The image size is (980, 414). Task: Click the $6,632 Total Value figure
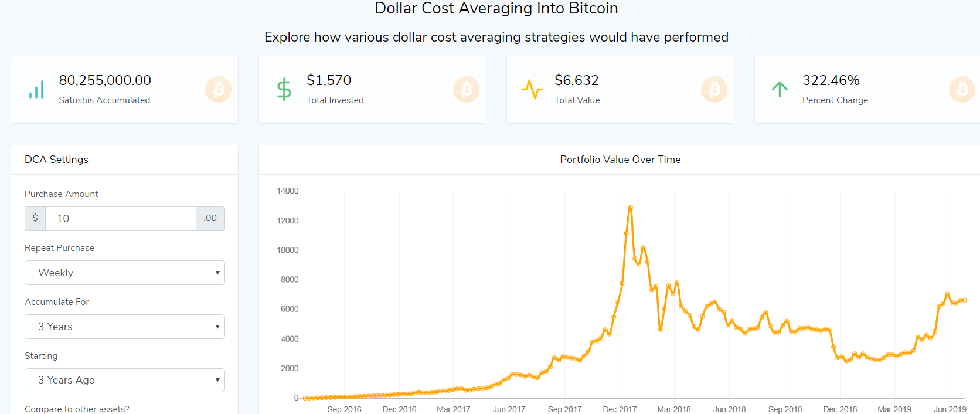(577, 80)
